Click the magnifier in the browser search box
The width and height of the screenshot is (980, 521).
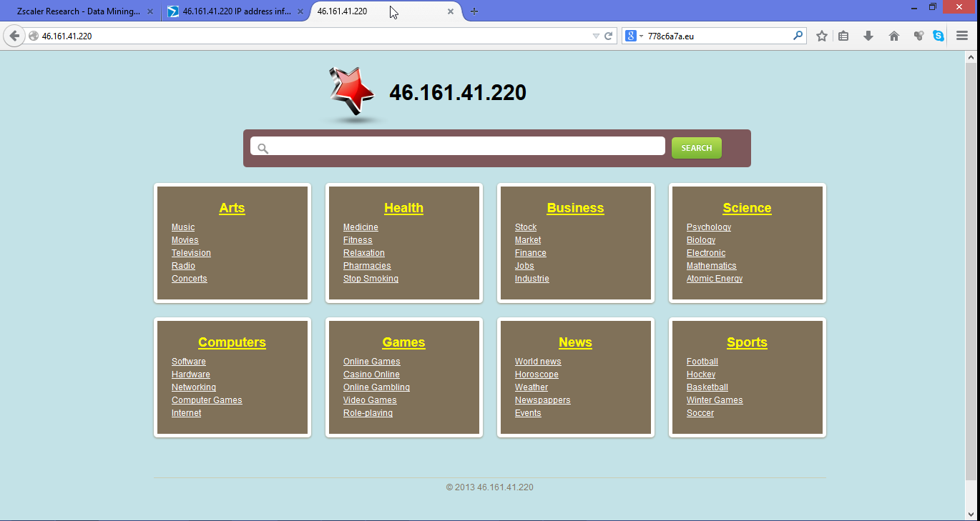798,36
